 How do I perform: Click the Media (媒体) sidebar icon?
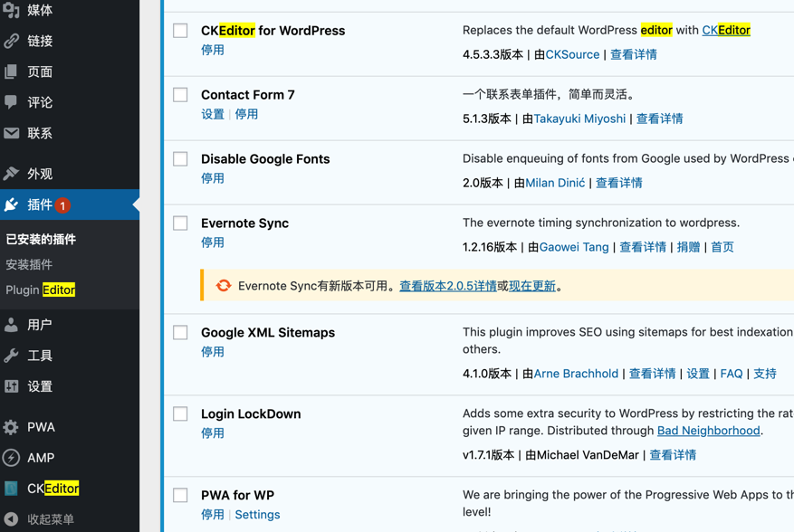(11, 10)
